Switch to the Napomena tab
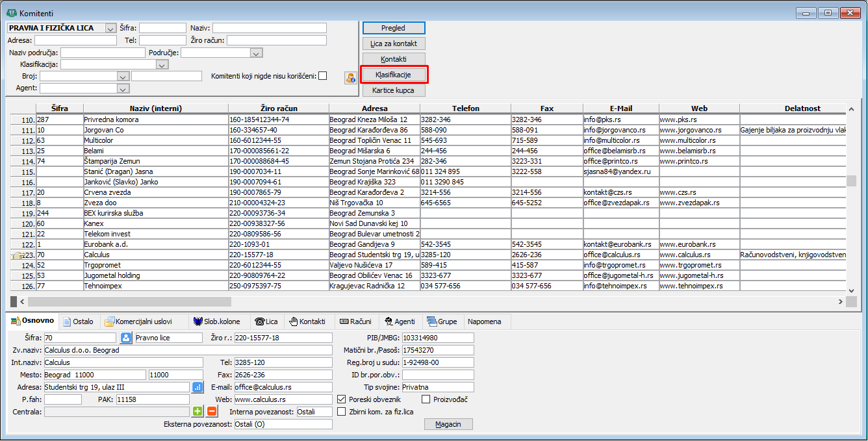 click(x=484, y=321)
